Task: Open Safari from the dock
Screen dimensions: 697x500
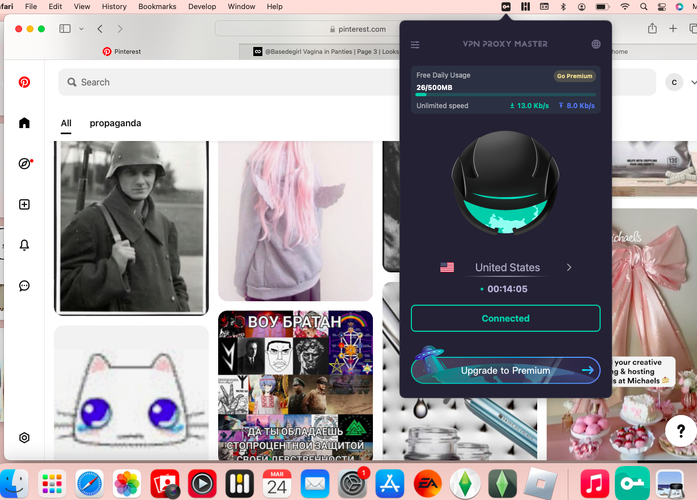Action: click(x=89, y=484)
